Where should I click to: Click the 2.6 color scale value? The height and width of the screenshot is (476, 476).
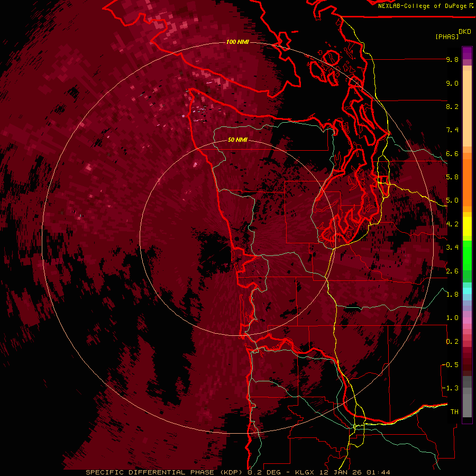click(452, 271)
